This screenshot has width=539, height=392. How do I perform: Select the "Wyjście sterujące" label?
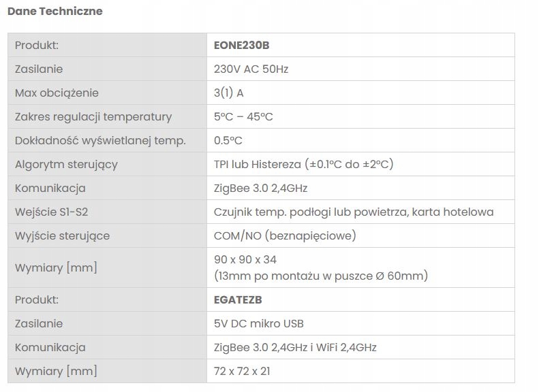click(62, 235)
